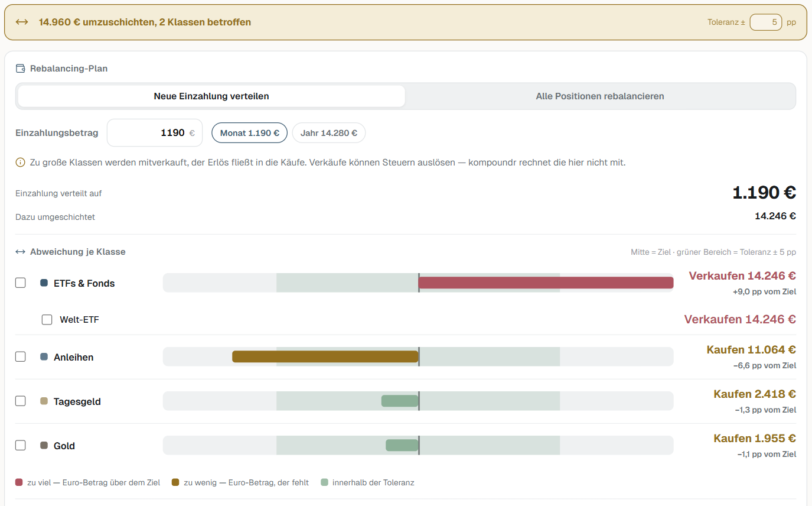This screenshot has width=812, height=506.
Task: Click the info icon before the tax note
Action: click(x=20, y=162)
